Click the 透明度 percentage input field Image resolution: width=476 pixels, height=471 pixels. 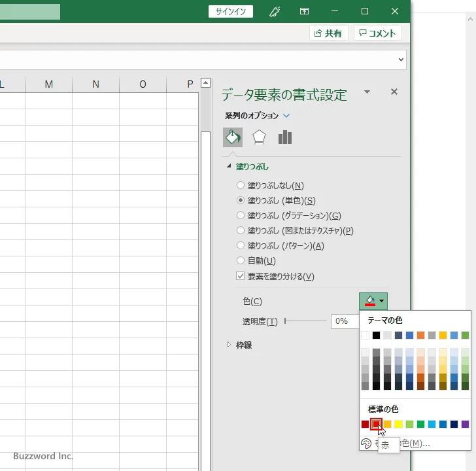[345, 321]
